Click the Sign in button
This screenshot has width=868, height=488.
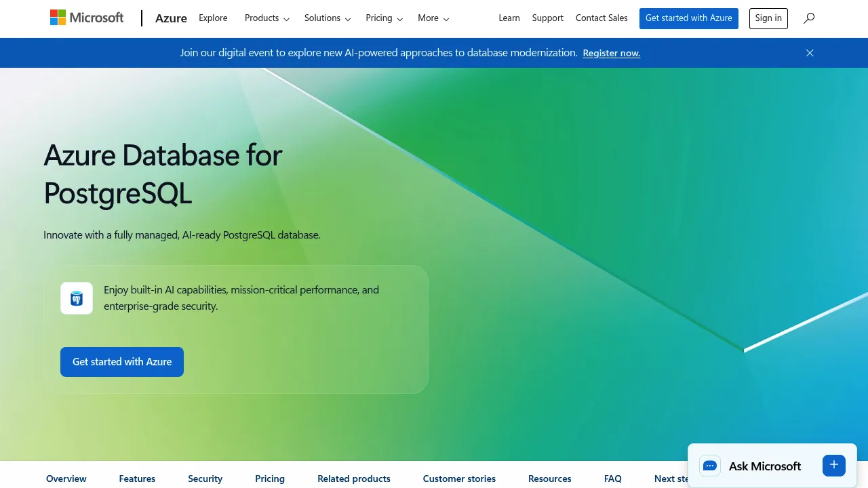tap(768, 18)
